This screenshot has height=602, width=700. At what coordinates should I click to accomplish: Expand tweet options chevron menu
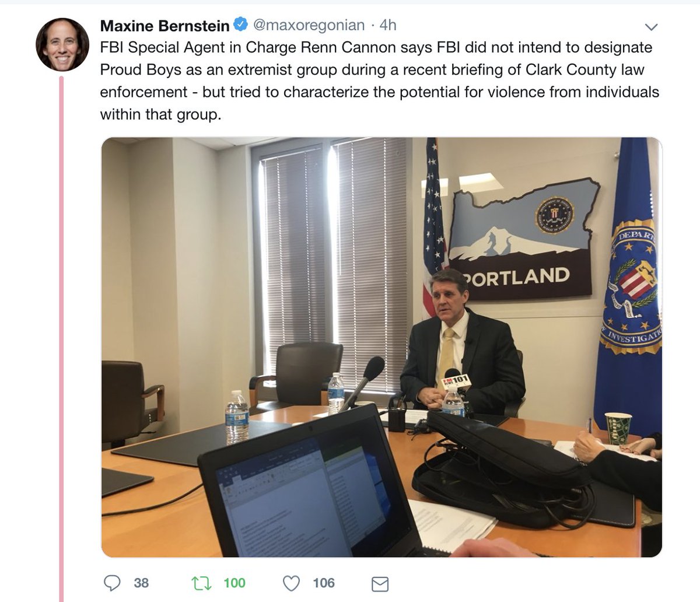click(x=651, y=27)
